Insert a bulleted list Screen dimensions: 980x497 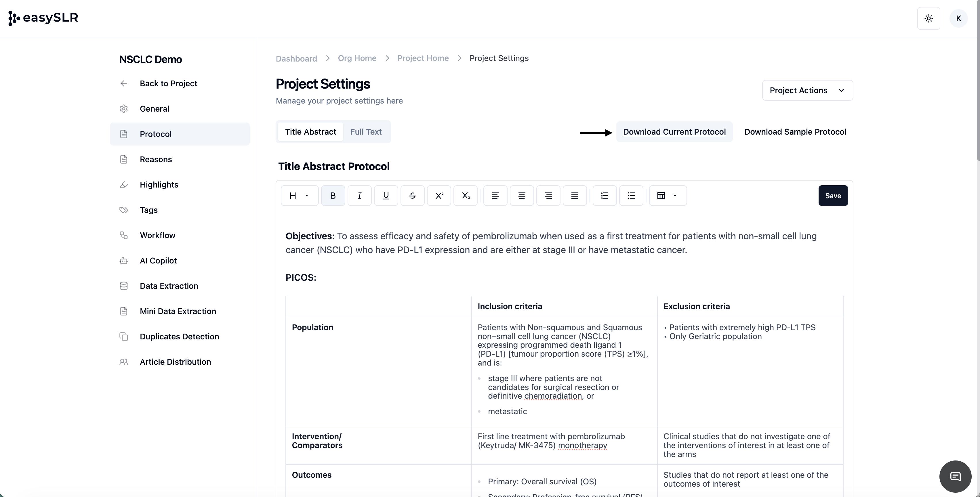(x=631, y=196)
